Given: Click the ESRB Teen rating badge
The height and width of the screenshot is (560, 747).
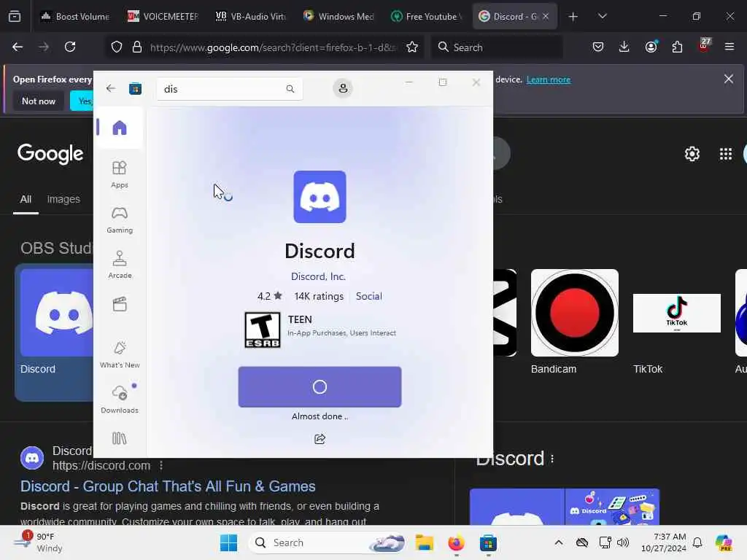Looking at the screenshot, I should (x=263, y=330).
